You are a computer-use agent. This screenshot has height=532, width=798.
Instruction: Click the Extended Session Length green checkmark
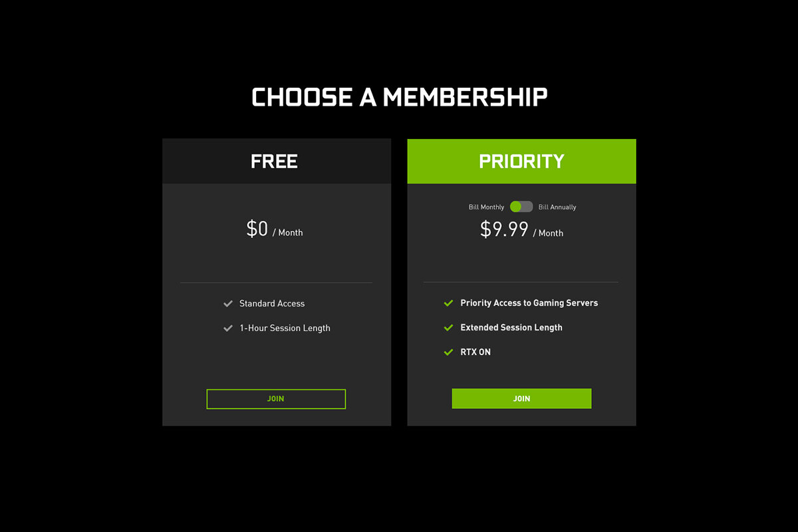tap(448, 328)
